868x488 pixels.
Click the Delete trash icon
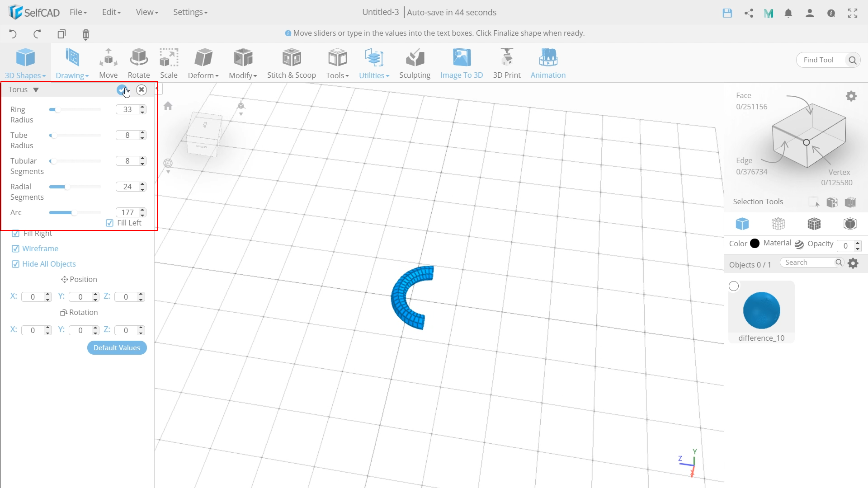pyautogui.click(x=86, y=34)
